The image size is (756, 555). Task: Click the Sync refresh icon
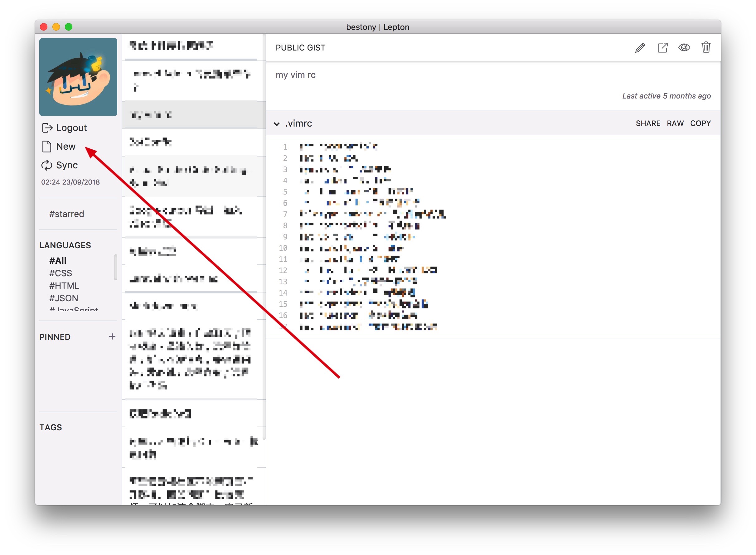[x=47, y=165]
